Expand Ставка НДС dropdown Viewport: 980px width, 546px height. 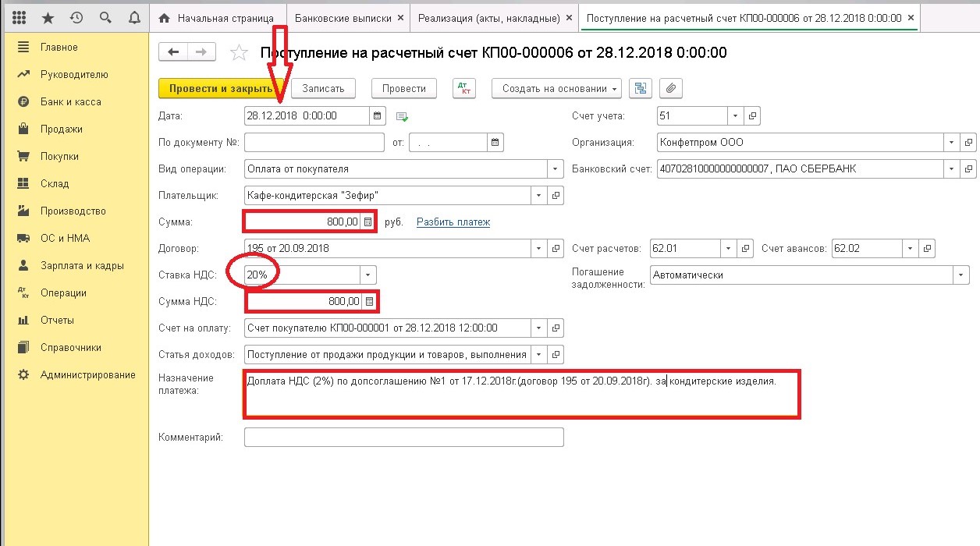(x=368, y=275)
